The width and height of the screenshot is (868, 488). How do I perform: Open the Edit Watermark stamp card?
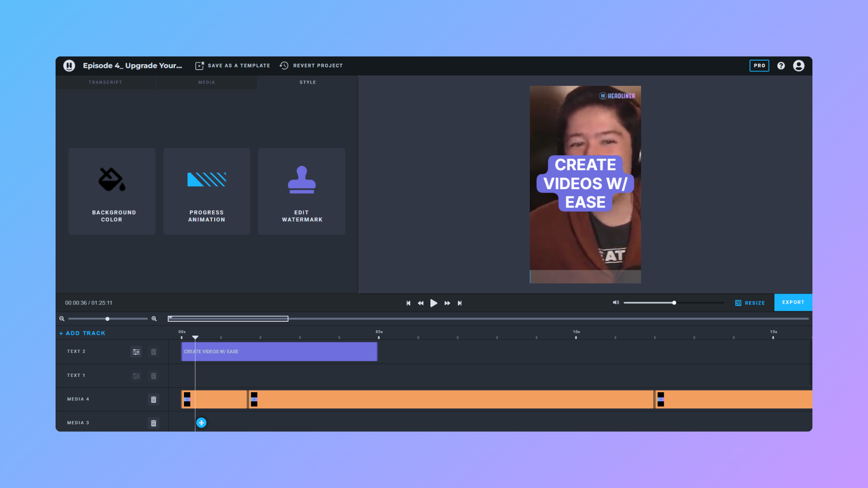click(302, 191)
